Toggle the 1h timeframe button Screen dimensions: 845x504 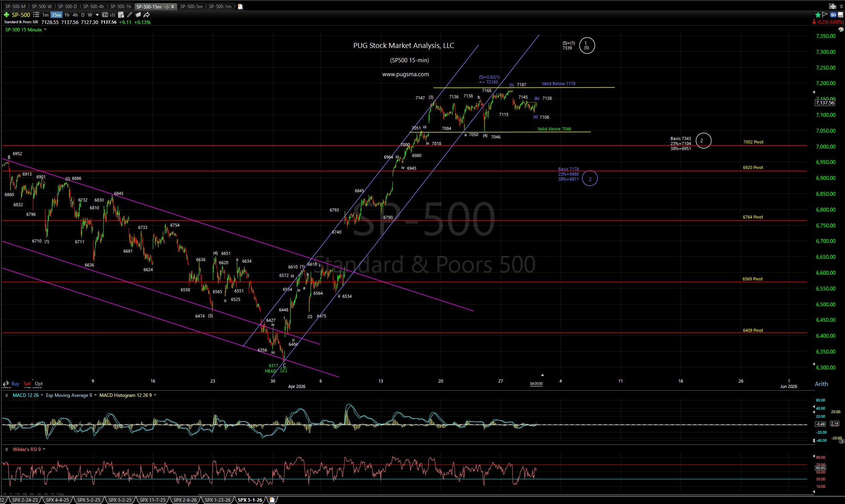[67, 15]
